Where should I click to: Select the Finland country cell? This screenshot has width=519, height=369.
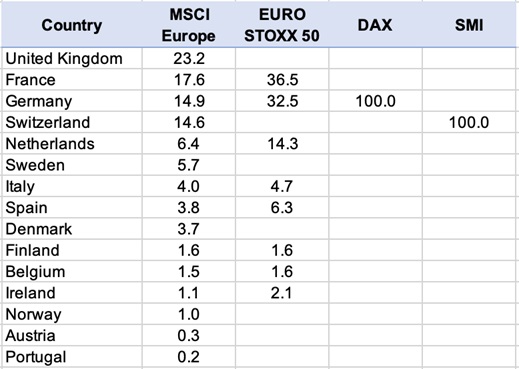(72, 250)
